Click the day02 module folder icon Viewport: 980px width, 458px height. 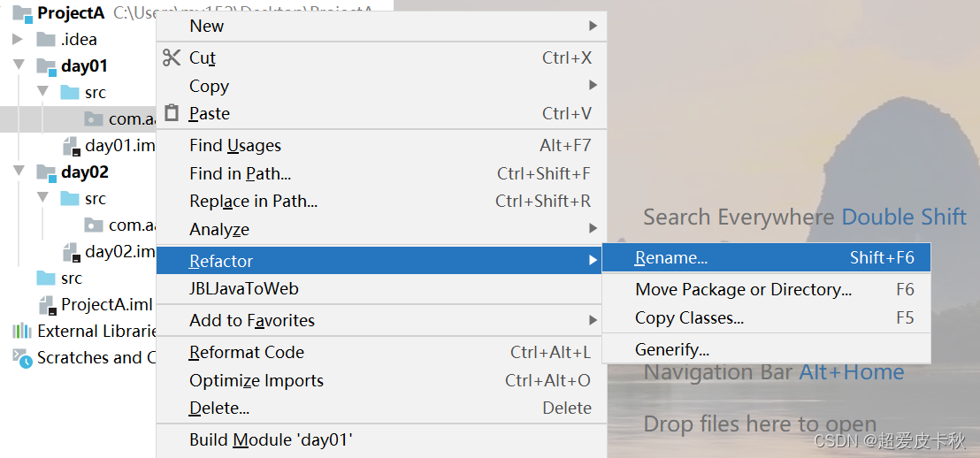click(x=46, y=172)
